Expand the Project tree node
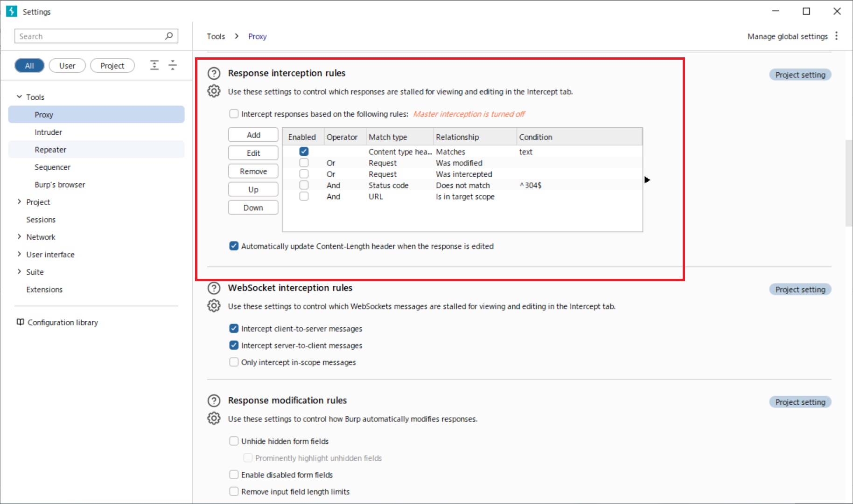The height and width of the screenshot is (504, 853). 19,202
